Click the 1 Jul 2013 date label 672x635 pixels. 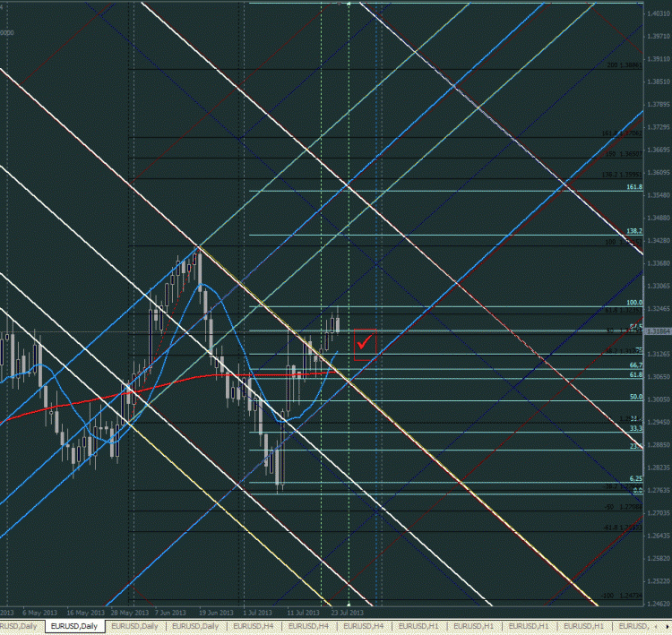pyautogui.click(x=257, y=613)
